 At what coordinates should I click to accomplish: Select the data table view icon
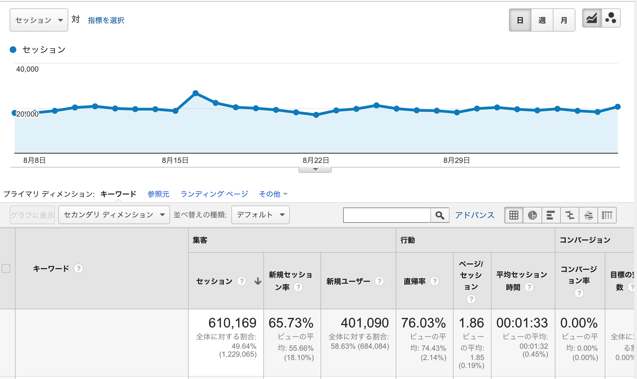point(514,215)
